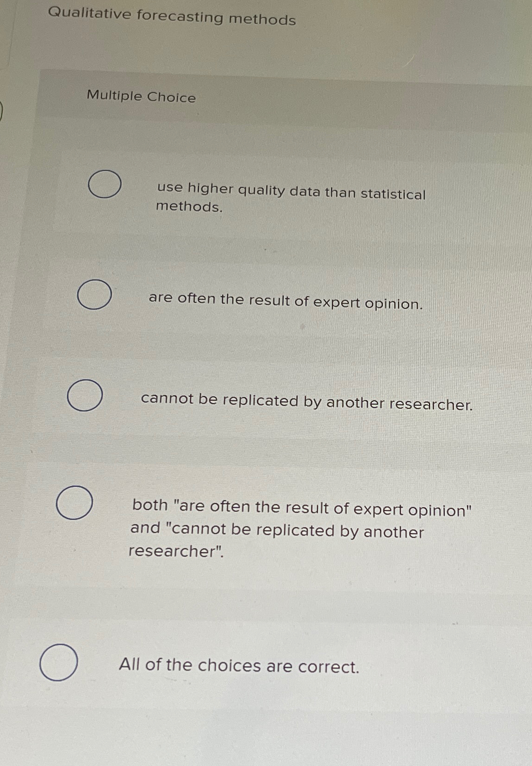Select 'cannot be replicated by another researcher' radio
Image resolution: width=532 pixels, height=766 pixels.
85,397
